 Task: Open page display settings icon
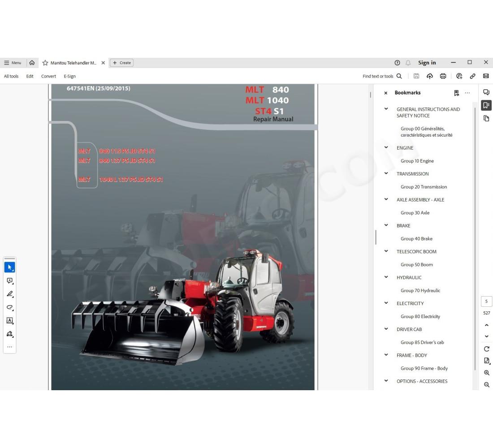(x=486, y=361)
